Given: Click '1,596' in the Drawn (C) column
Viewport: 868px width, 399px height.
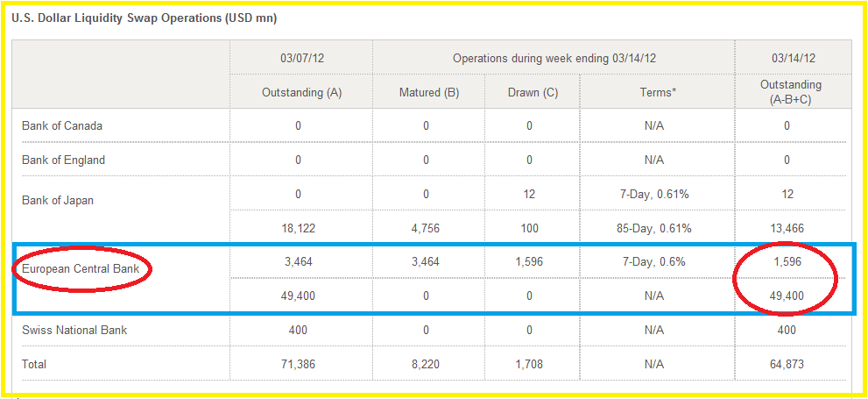Looking at the screenshot, I should click(x=530, y=262).
